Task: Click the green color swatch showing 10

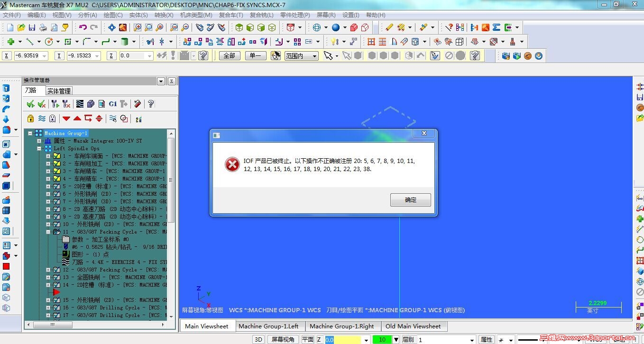Action: [382, 339]
